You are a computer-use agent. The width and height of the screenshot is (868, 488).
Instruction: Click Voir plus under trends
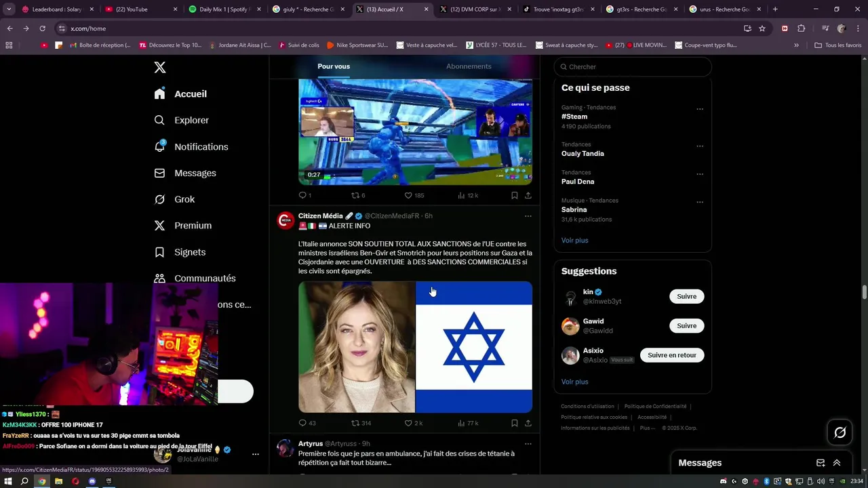574,240
